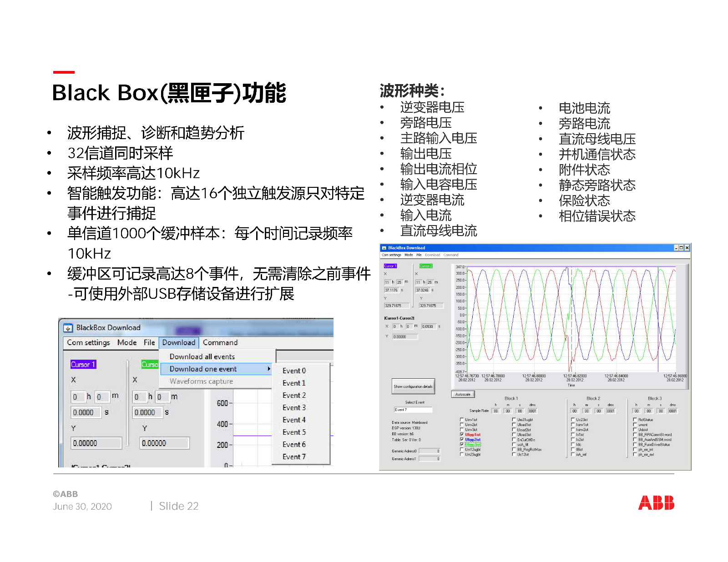
Task: Enable the Uinv2ist channel checkbox
Action: click(462, 425)
